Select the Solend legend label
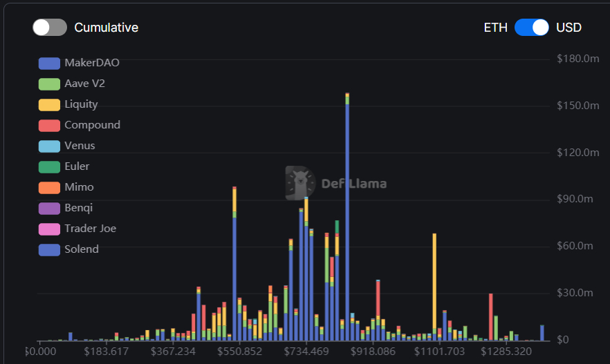Viewport: 610px width, 364px height. [x=81, y=249]
